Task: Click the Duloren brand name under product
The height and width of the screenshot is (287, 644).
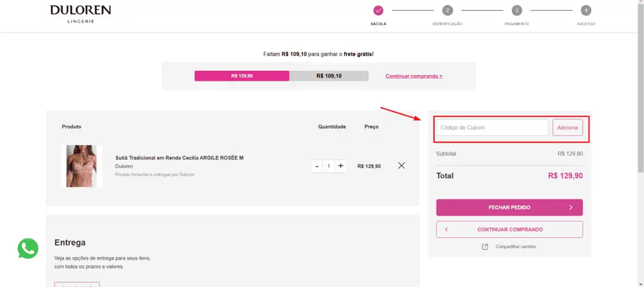Action: click(124, 166)
